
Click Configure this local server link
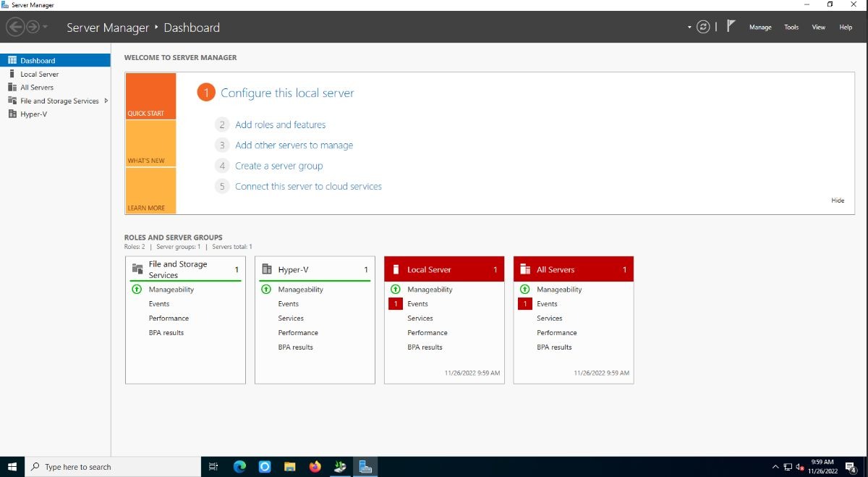pyautogui.click(x=287, y=93)
